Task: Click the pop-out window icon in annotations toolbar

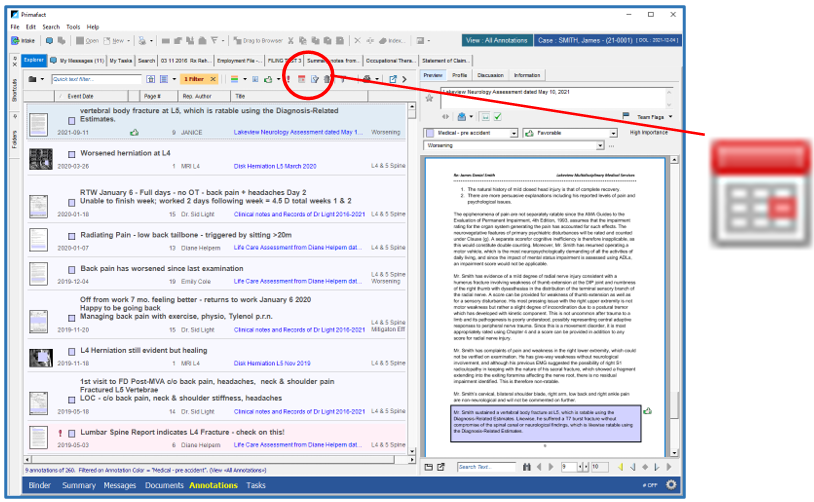Action: [x=393, y=79]
